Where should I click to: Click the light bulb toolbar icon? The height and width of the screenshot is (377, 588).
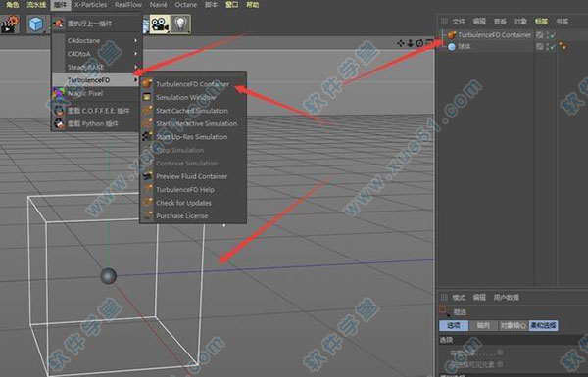click(180, 24)
